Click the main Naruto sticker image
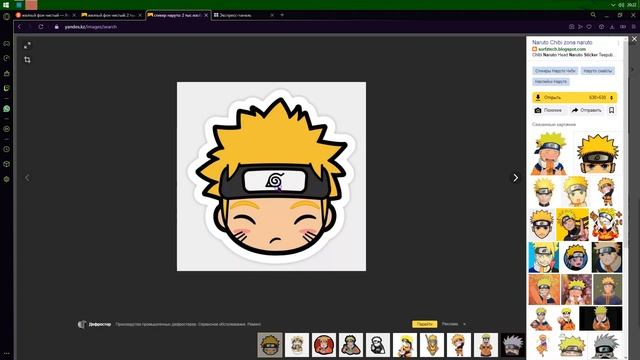 click(271, 176)
